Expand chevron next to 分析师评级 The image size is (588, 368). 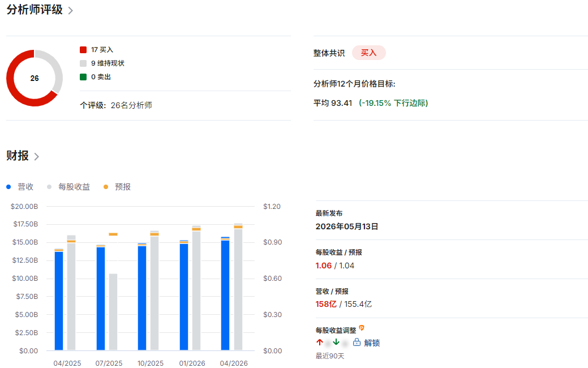(70, 11)
